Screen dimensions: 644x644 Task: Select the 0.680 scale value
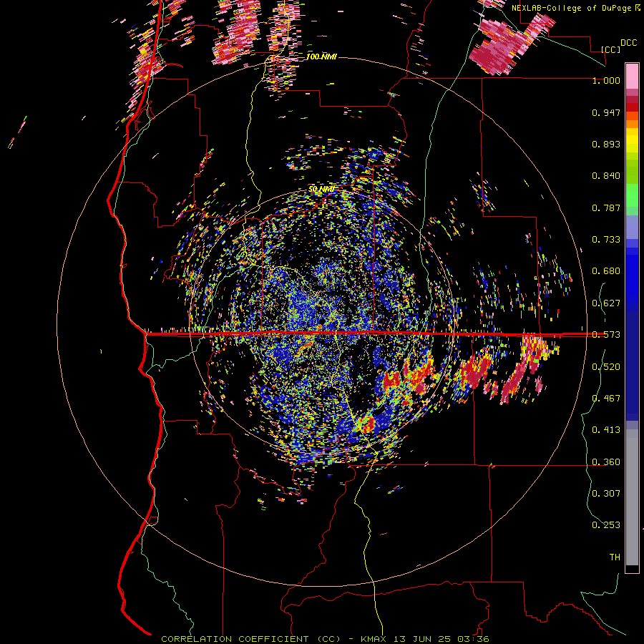pyautogui.click(x=606, y=271)
